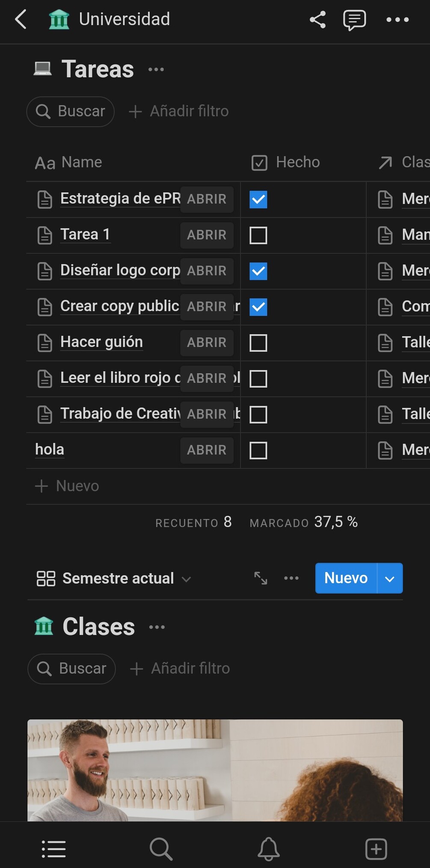Open the notifications bell
This screenshot has height=868, width=430.
click(x=269, y=849)
